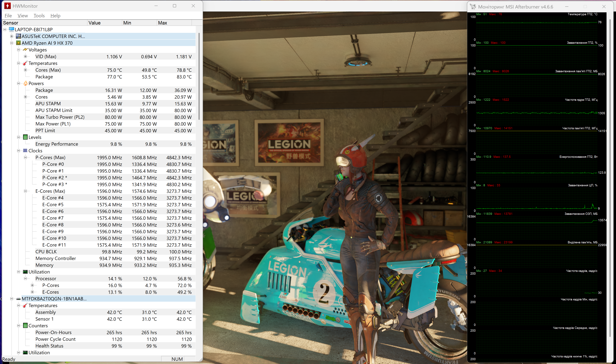Click the Levels green bars icon
The width and height of the screenshot is (616, 364).
coord(25,137)
